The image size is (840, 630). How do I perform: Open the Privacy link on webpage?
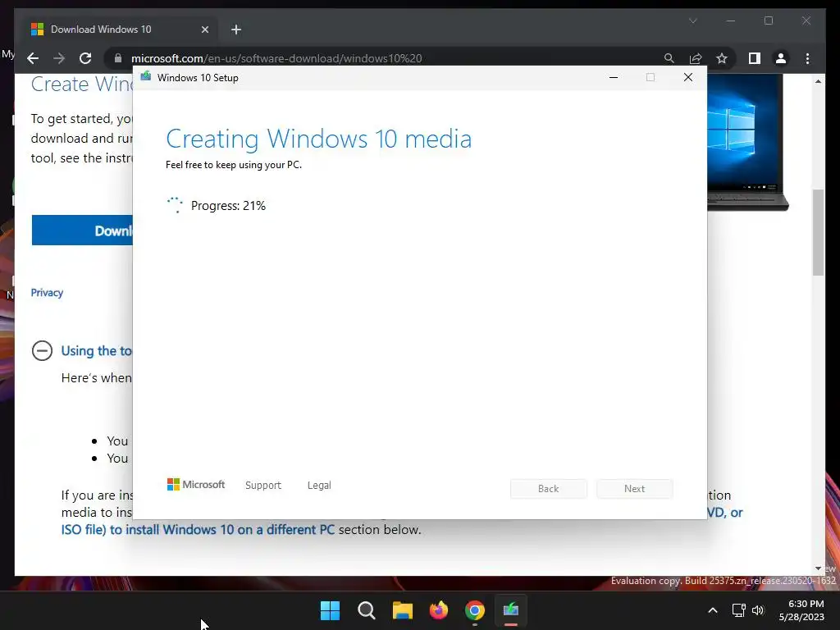tap(47, 293)
